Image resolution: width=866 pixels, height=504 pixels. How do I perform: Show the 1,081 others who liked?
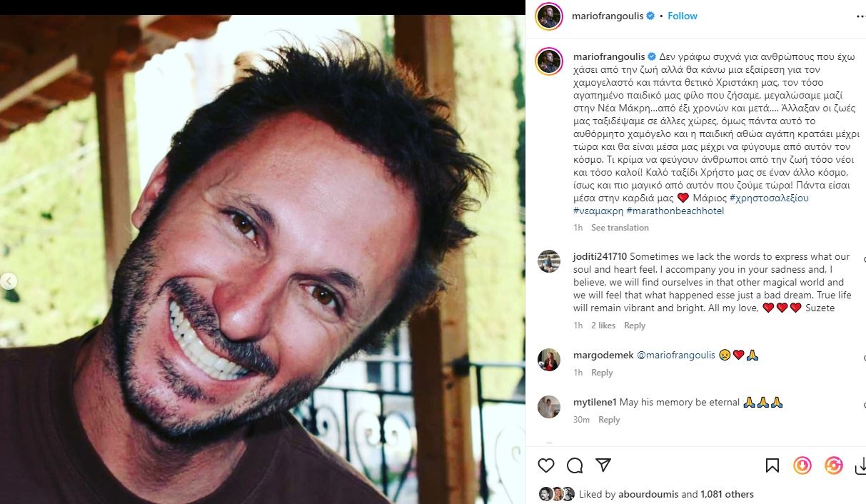click(727, 494)
